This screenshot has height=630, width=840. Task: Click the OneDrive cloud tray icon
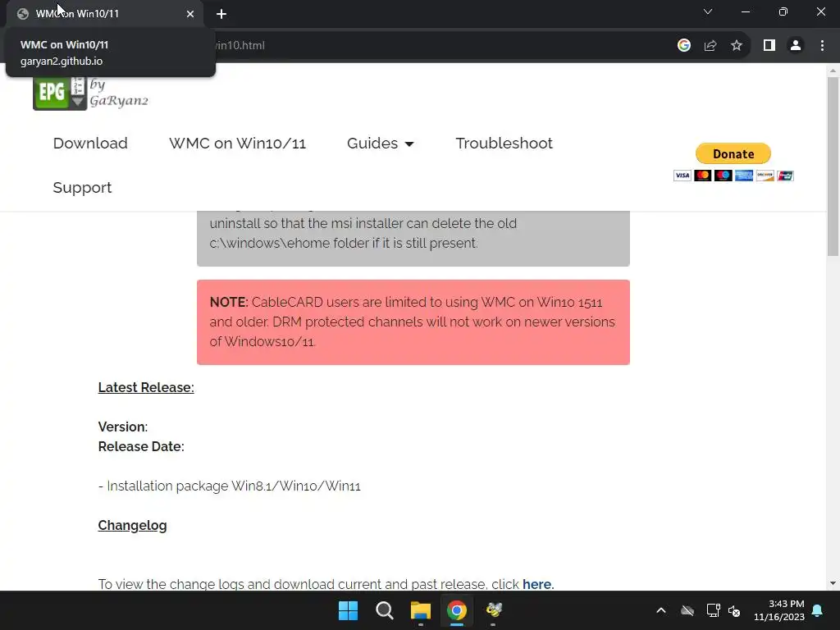(x=687, y=610)
